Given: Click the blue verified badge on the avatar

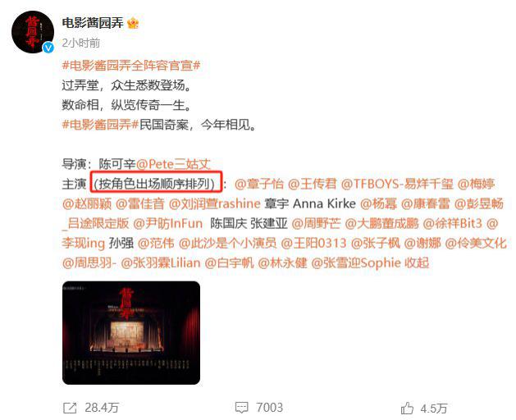Looking at the screenshot, I should (x=48, y=48).
